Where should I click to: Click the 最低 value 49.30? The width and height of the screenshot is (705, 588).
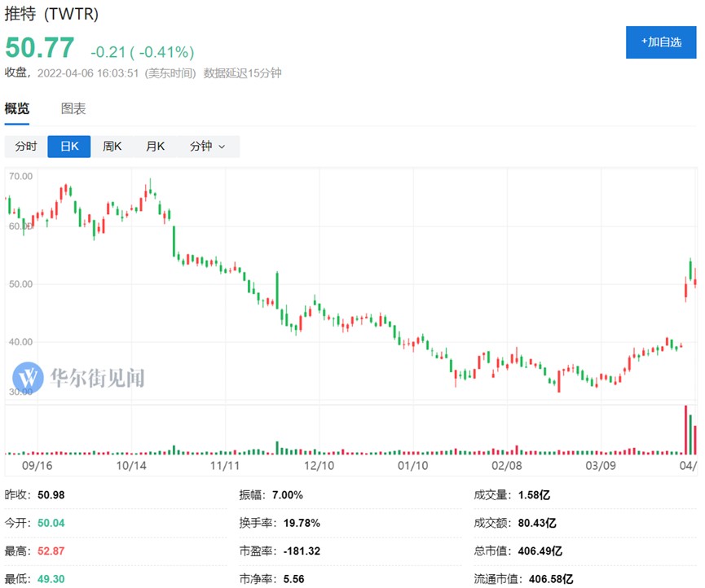pyautogui.click(x=55, y=579)
